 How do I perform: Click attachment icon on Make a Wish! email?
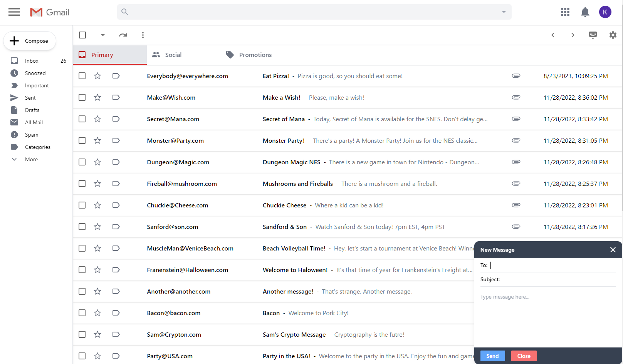[516, 97]
